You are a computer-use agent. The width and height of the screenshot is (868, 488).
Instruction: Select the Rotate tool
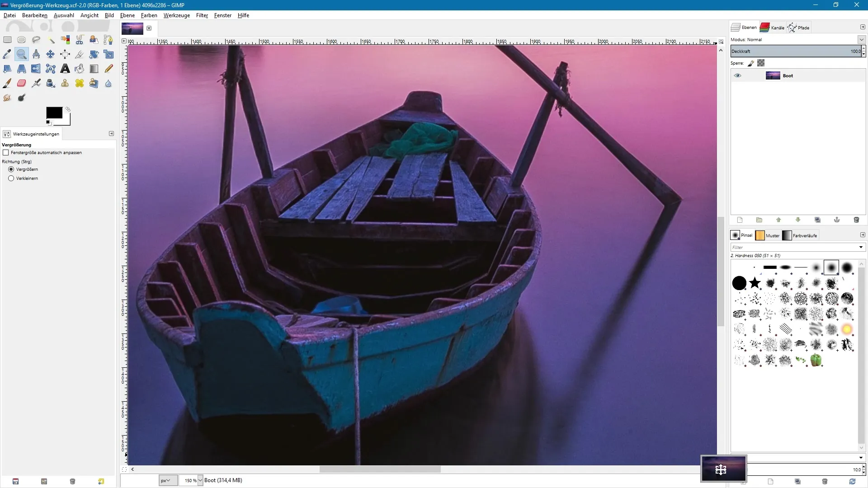[x=94, y=54]
